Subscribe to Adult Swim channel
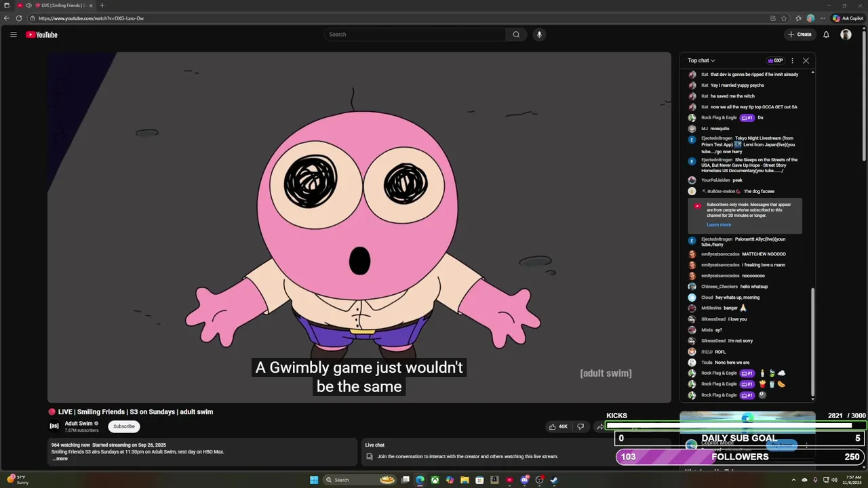Screen dimensions: 868x488 [x=124, y=426]
